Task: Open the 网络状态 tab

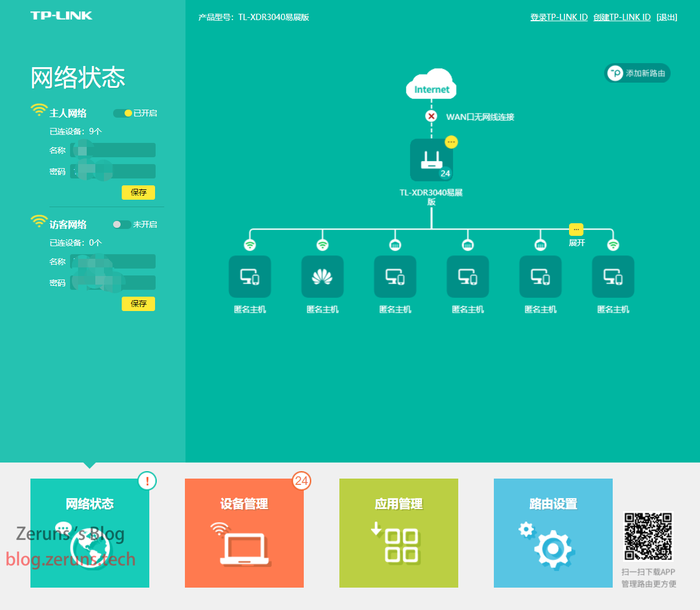Action: [x=90, y=533]
